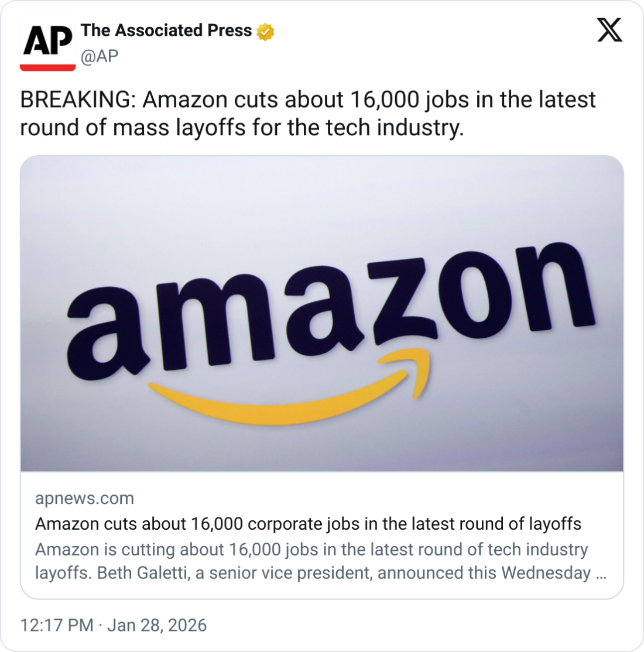
Task: Open the apnews.com domain link
Action: pyautogui.click(x=84, y=498)
